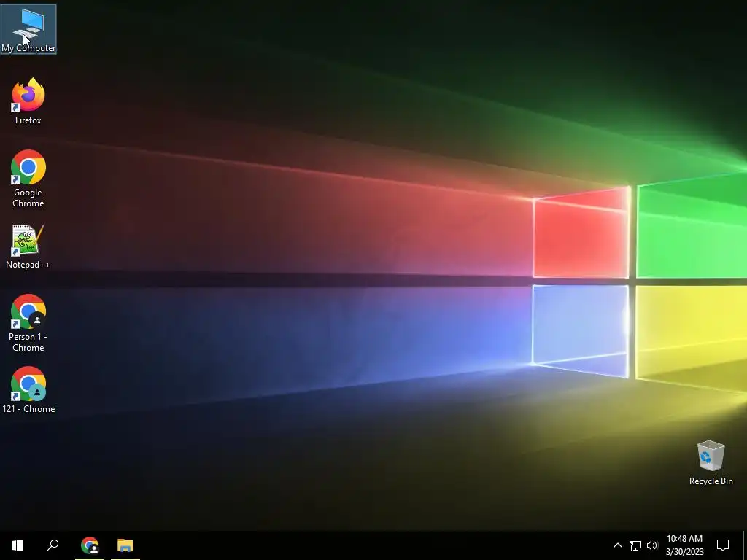
Task: Open the Windows Start menu
Action: coord(18,545)
